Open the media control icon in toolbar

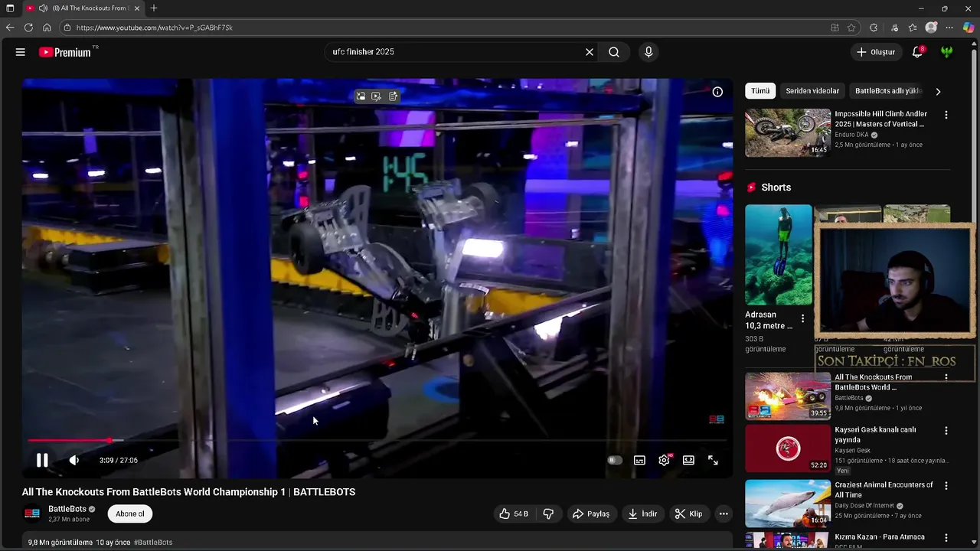pyautogui.click(x=894, y=28)
